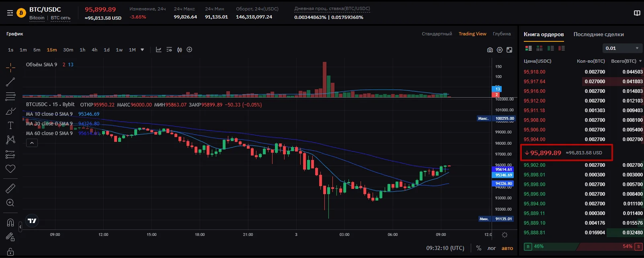Toggle percent scale on chart

[479, 248]
